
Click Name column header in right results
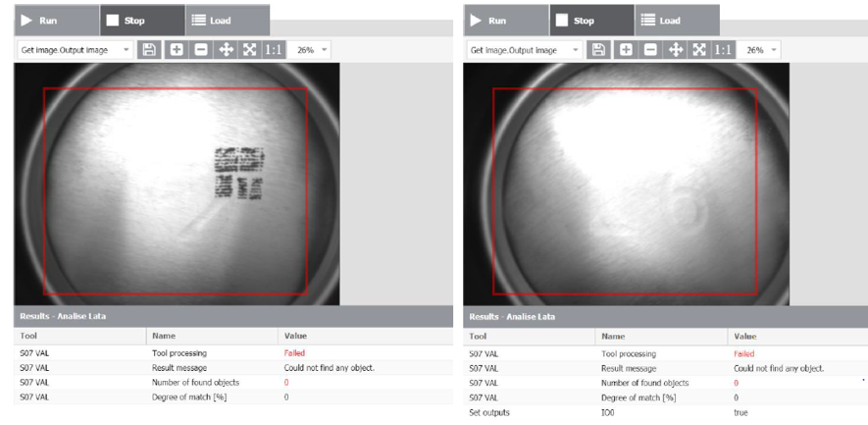[x=661, y=337]
